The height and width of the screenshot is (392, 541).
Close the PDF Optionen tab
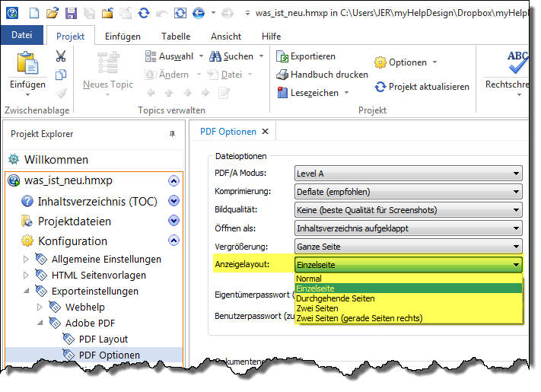(265, 131)
